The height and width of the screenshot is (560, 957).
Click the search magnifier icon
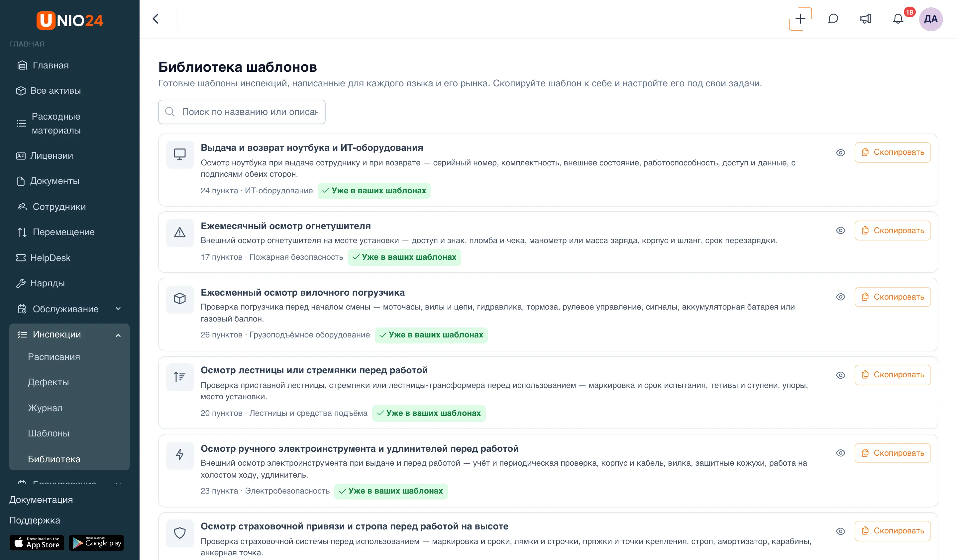coord(170,112)
